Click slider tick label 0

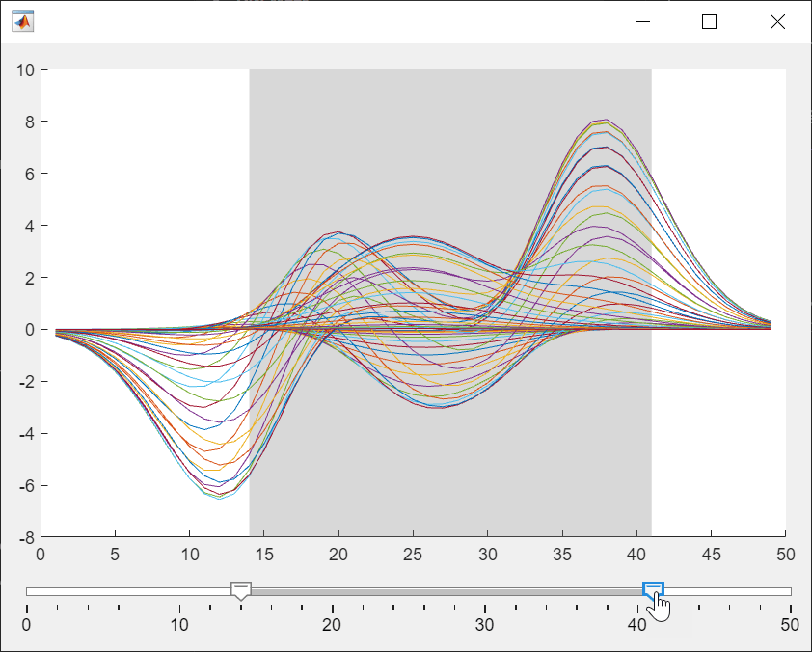click(26, 625)
